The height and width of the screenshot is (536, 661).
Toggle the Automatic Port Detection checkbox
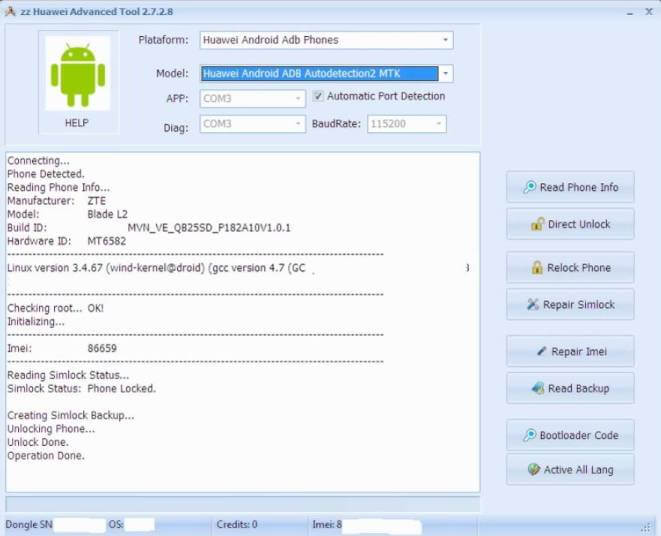click(x=318, y=96)
